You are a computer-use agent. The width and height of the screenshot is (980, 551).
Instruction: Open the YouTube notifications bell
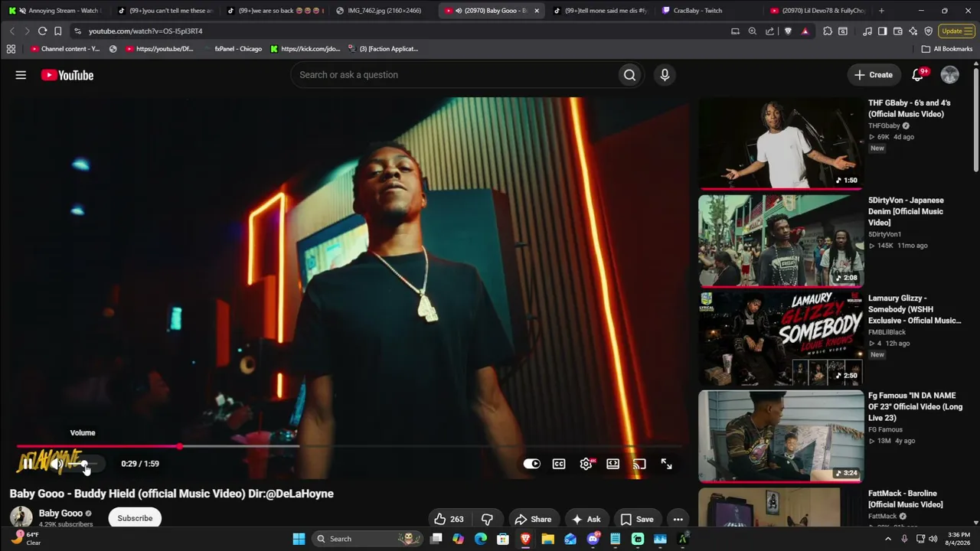tap(918, 75)
